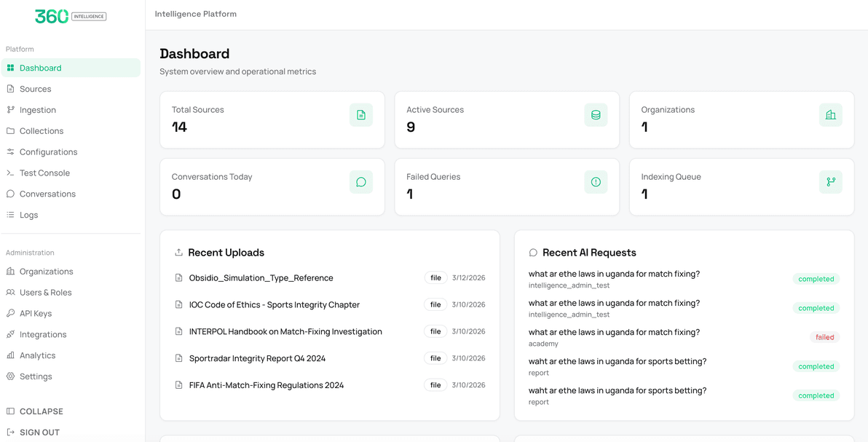The height and width of the screenshot is (442, 868).
Task: Open Integrations in the sidebar
Action: tap(71, 334)
